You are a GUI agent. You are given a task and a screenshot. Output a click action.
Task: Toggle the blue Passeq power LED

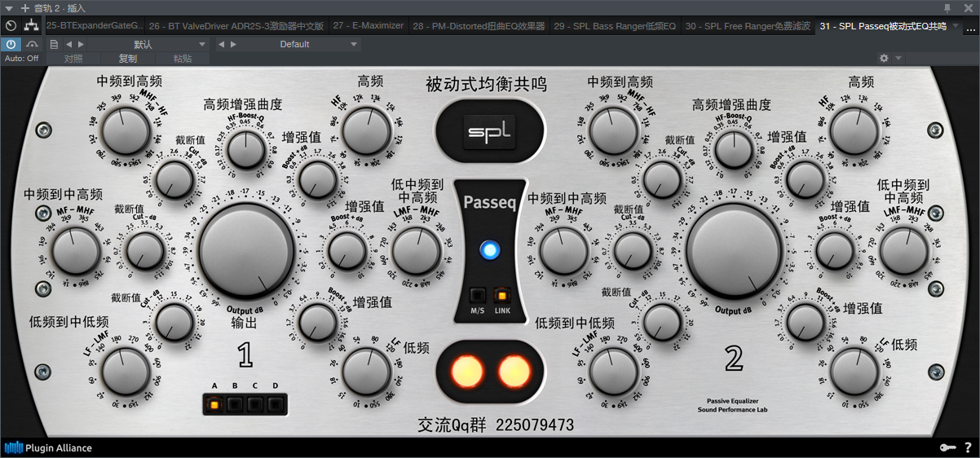(490, 250)
